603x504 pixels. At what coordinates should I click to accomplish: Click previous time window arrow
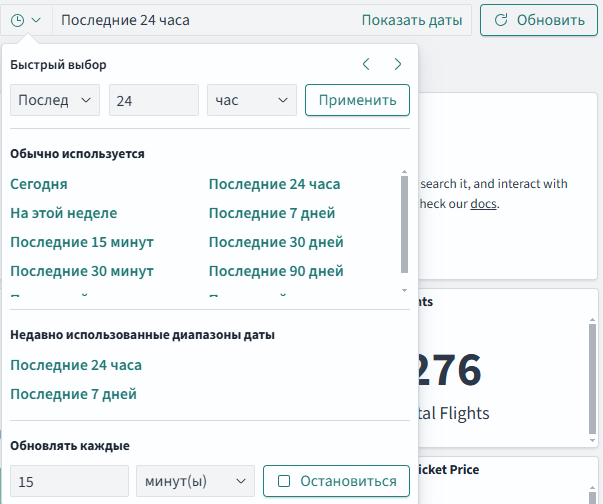(366, 64)
